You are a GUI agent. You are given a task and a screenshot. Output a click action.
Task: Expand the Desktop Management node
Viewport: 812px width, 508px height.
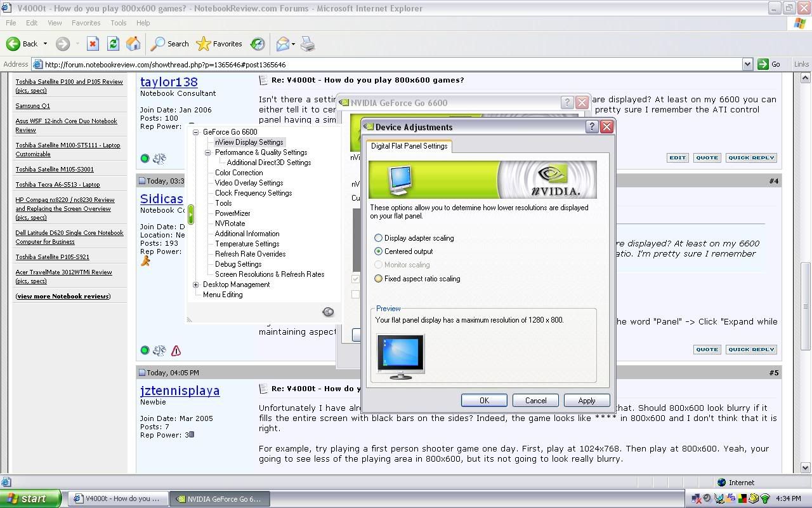pos(195,284)
